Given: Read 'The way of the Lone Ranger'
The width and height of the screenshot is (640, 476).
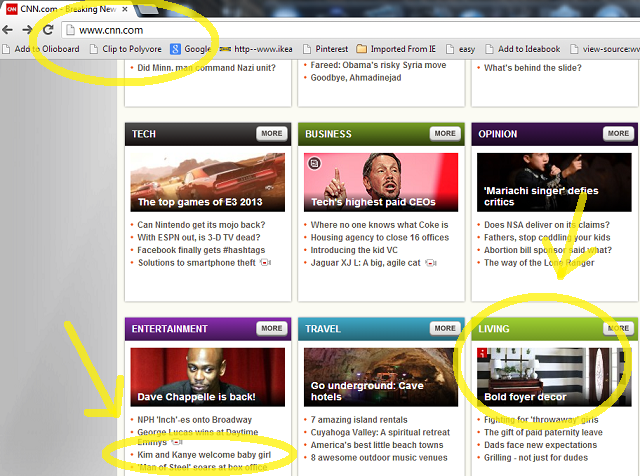Looking at the screenshot, I should point(539,263).
